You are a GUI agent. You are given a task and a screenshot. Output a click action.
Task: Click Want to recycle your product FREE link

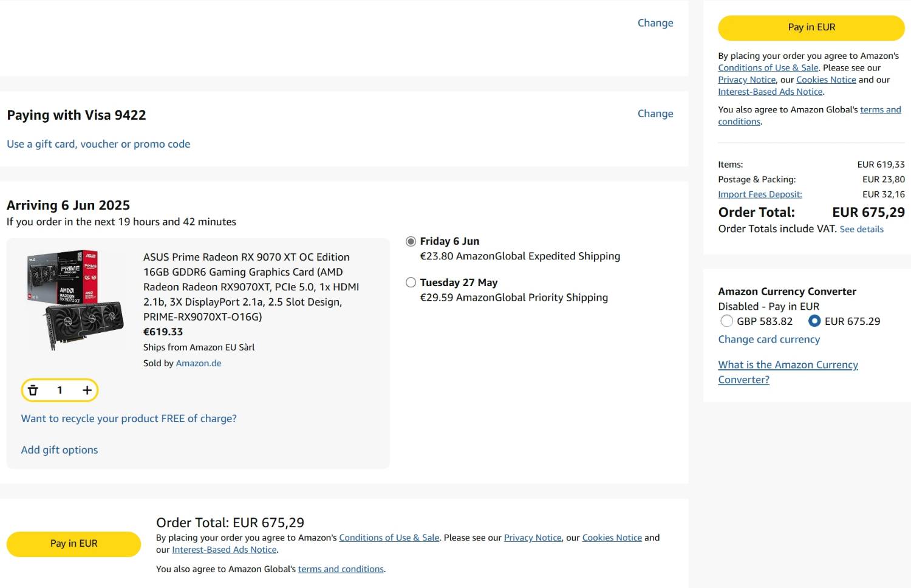[129, 419]
